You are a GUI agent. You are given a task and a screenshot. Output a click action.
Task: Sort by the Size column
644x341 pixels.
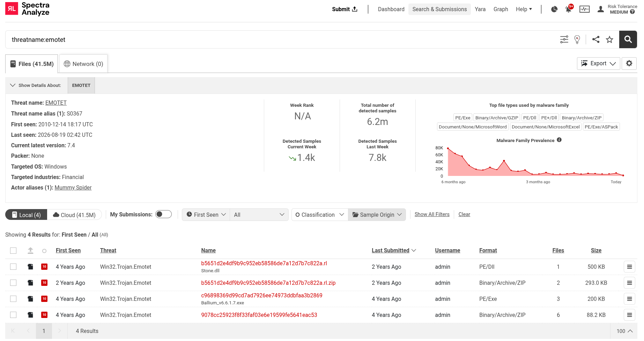click(x=596, y=250)
